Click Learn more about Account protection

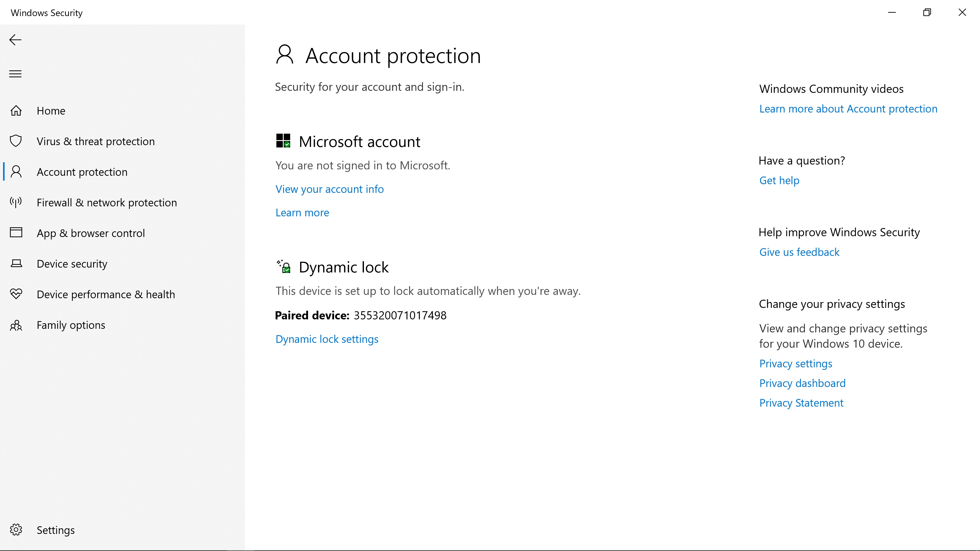tap(848, 109)
